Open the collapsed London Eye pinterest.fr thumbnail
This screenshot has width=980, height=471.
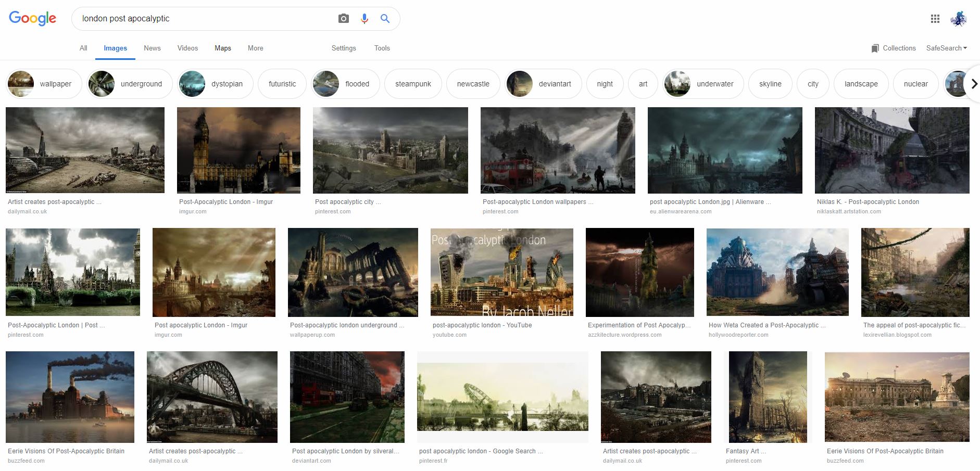(502, 397)
